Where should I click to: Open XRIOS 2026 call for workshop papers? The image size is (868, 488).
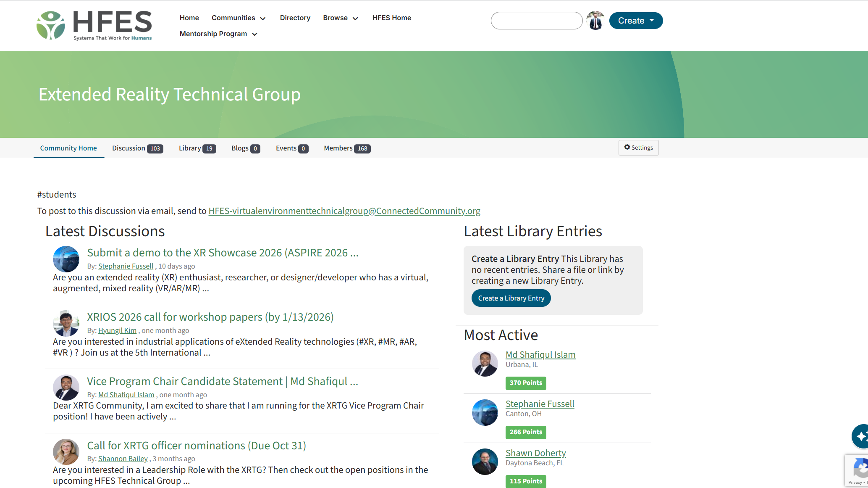(x=210, y=317)
